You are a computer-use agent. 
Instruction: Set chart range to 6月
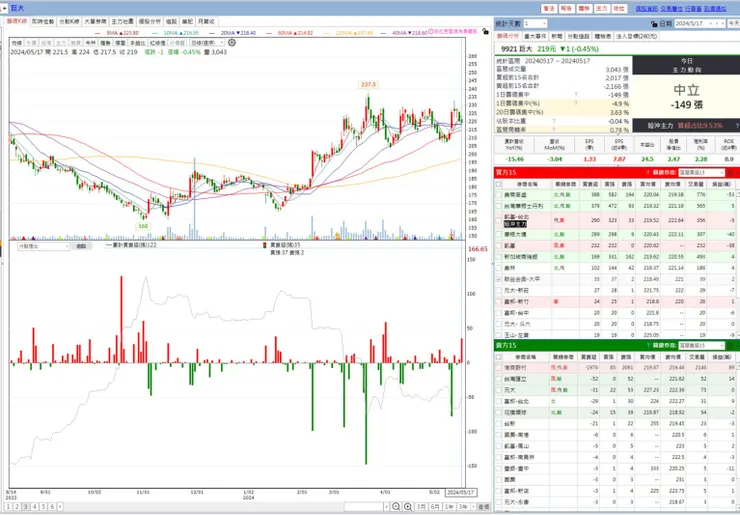435,507
